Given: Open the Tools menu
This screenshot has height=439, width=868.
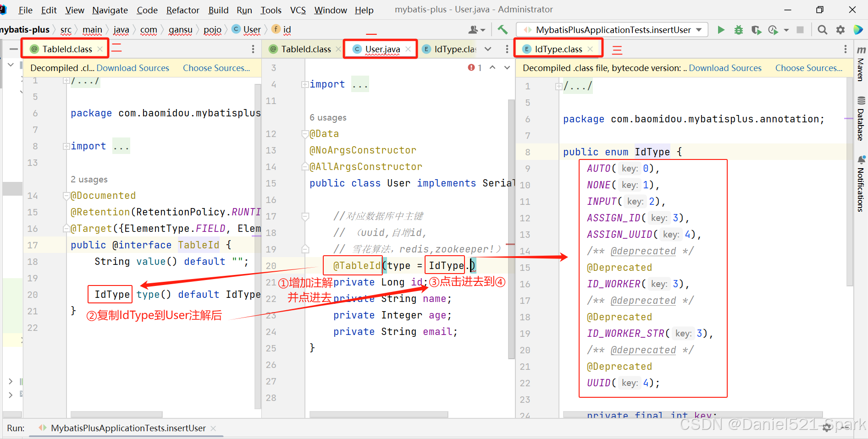Looking at the screenshot, I should click(x=271, y=10).
